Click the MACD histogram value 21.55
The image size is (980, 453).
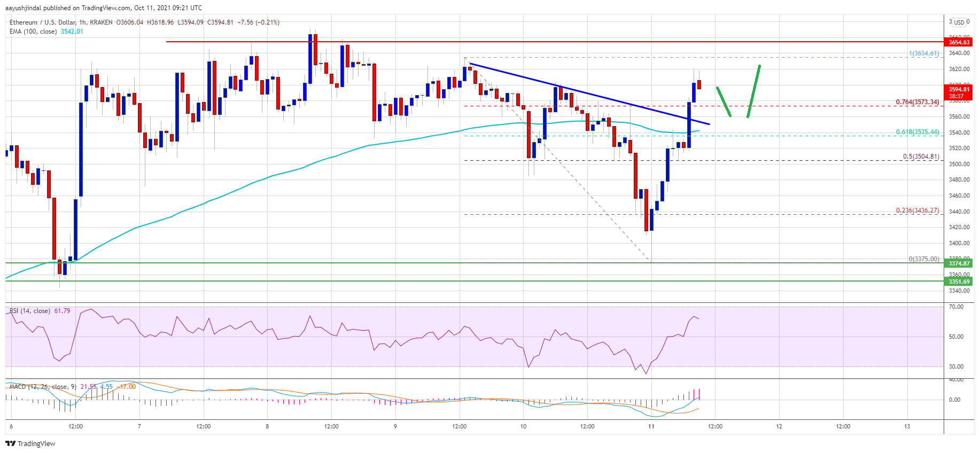(89, 387)
